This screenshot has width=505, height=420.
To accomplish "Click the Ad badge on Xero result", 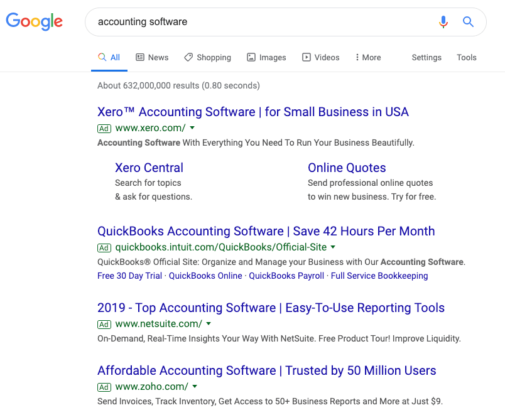I will click(104, 129).
